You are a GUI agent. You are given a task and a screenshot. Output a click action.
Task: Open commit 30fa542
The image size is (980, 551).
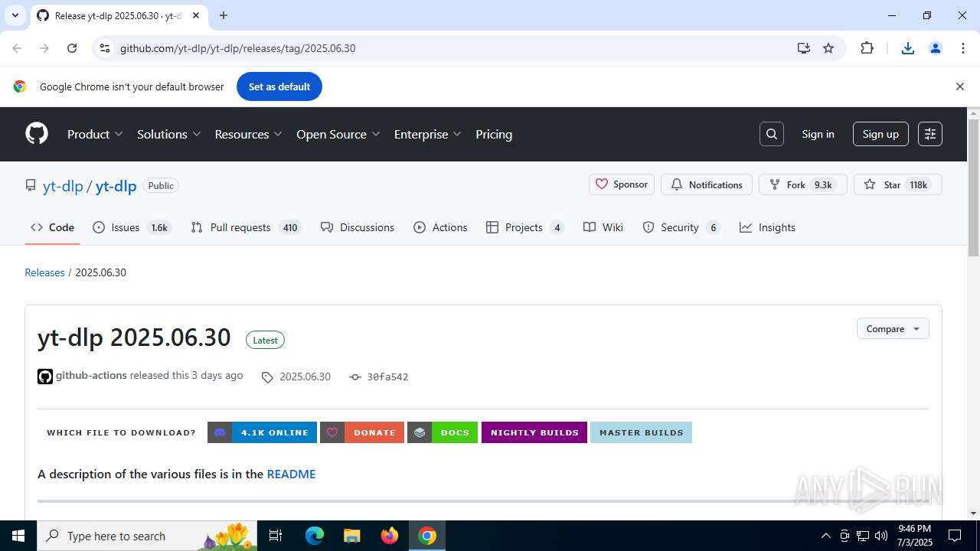click(379, 377)
